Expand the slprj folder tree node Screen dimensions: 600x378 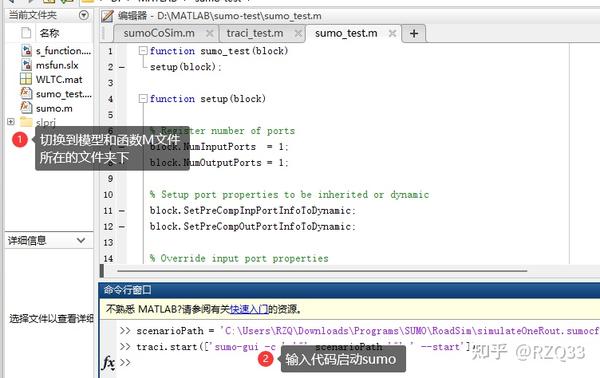coord(11,122)
